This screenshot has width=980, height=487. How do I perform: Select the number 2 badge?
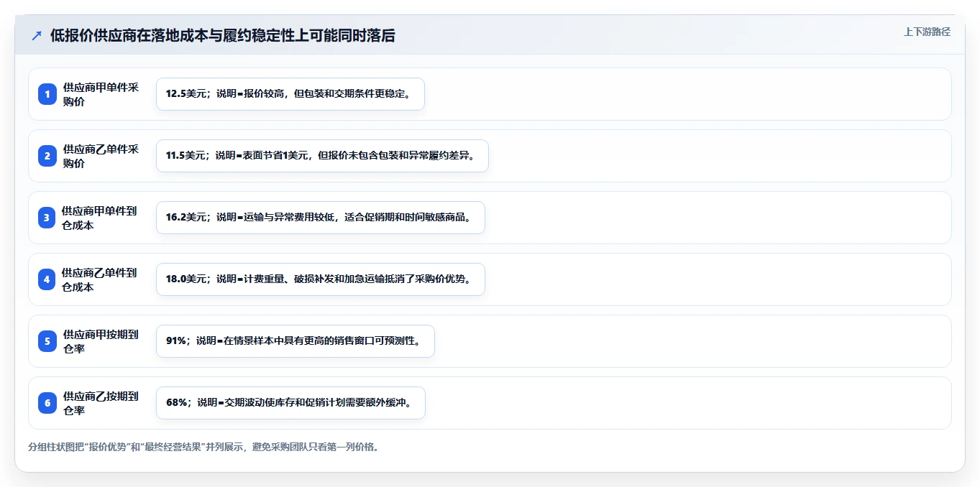(47, 156)
